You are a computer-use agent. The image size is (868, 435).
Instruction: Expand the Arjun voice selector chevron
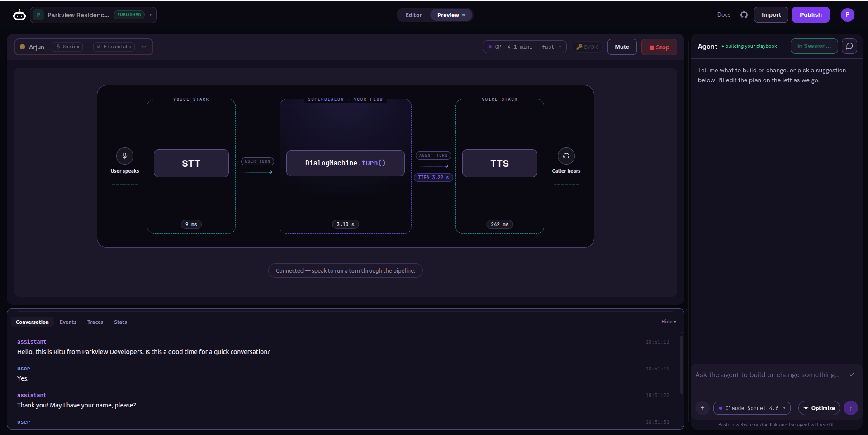(144, 47)
